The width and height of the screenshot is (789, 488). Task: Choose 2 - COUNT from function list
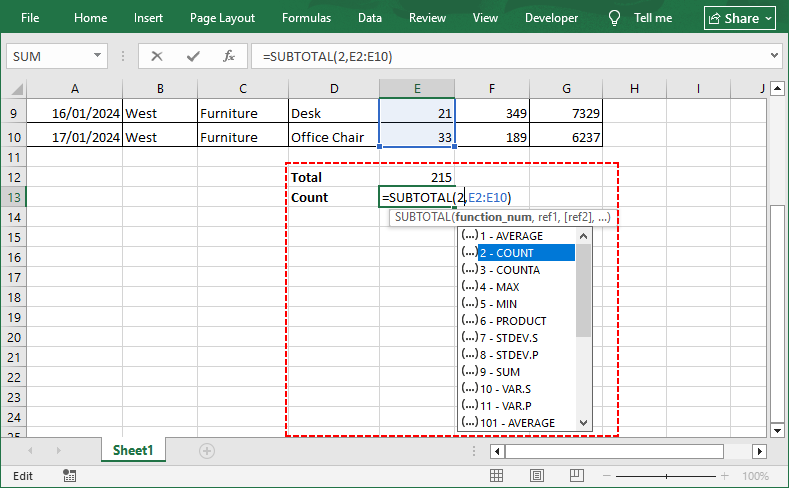517,253
